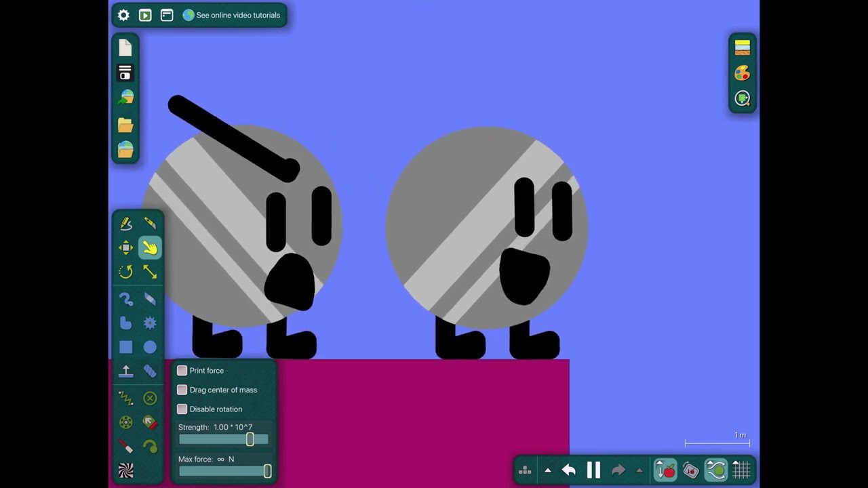This screenshot has width=868, height=488.
Task: Expand redo history arrow
Action: [x=639, y=470]
